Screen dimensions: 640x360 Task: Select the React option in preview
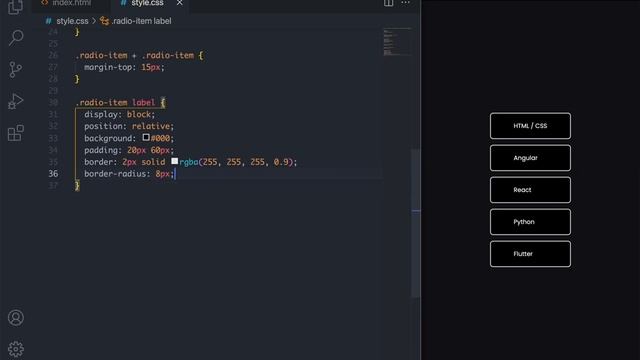[530, 190]
